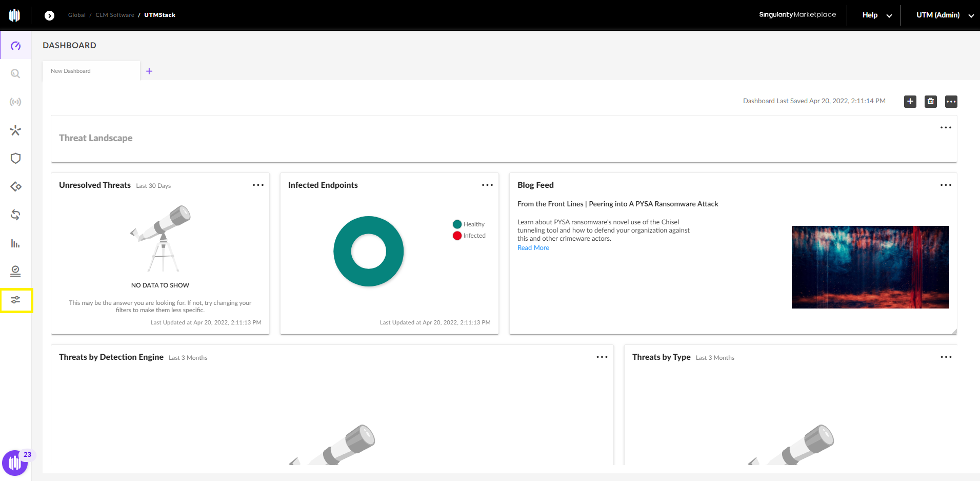Image resolution: width=980 pixels, height=481 pixels.
Task: Click the Healthy legend color dot
Action: point(457,224)
